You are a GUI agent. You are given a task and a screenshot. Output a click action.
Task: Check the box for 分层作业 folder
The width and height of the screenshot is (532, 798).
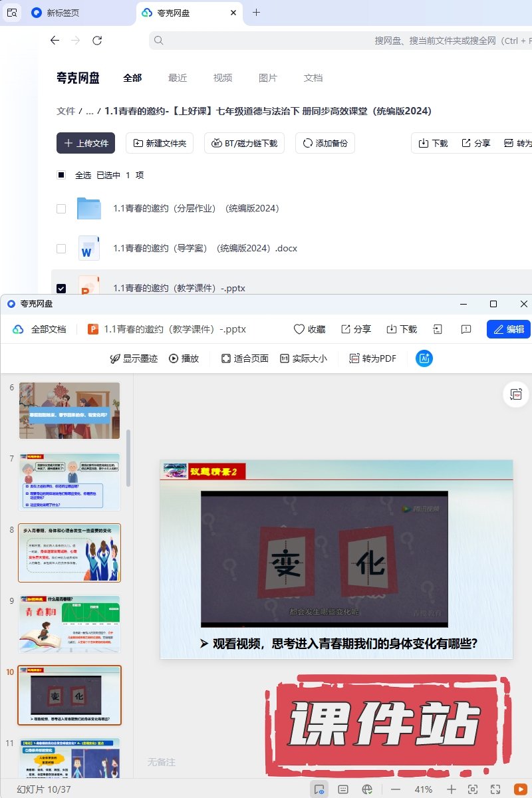point(61,209)
